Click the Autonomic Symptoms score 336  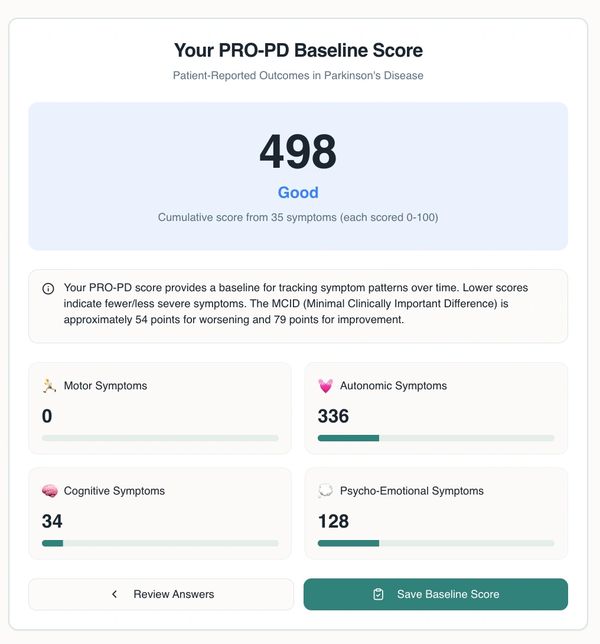[x=333, y=416]
